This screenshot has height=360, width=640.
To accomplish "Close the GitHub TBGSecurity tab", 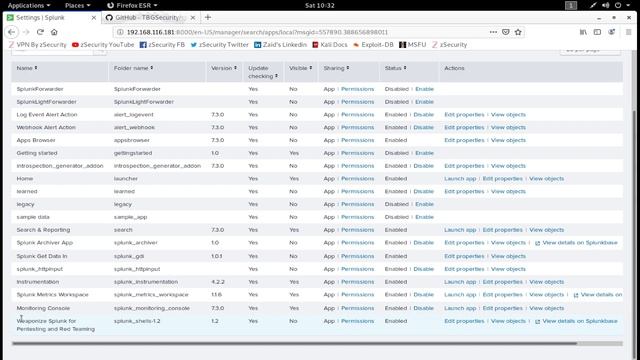I will click(x=193, y=18).
